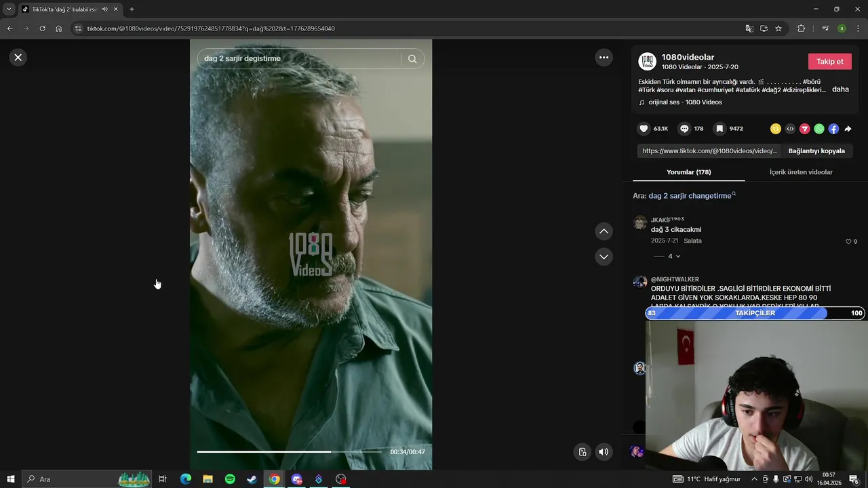
Task: Click the address bar URL
Action: (x=211, y=28)
